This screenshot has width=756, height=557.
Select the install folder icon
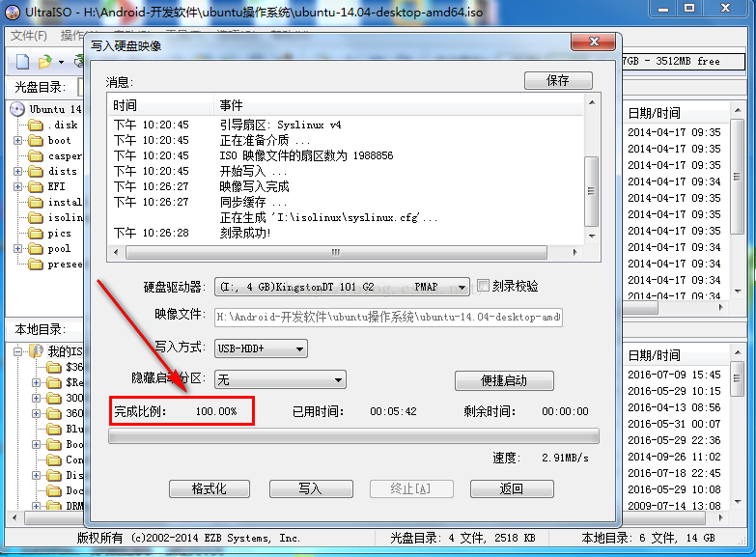coord(35,202)
